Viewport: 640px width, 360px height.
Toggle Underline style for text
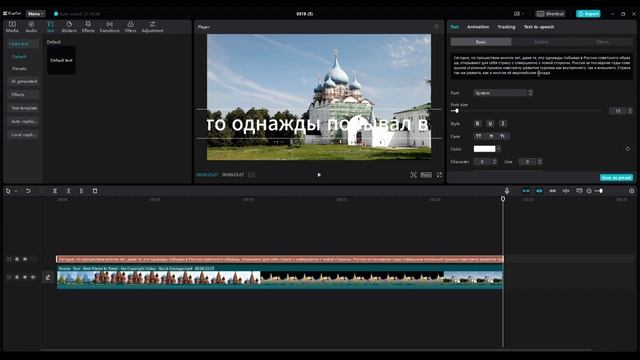coord(490,123)
